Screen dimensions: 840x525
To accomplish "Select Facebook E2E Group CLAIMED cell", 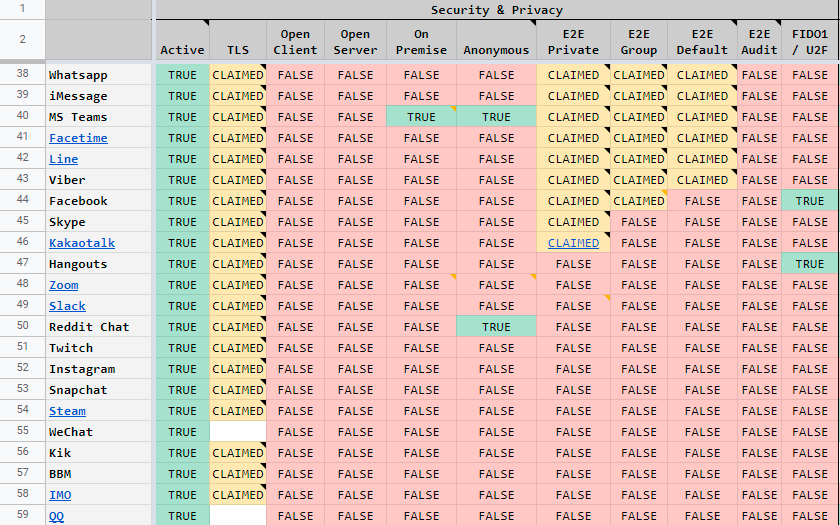I will (x=639, y=201).
